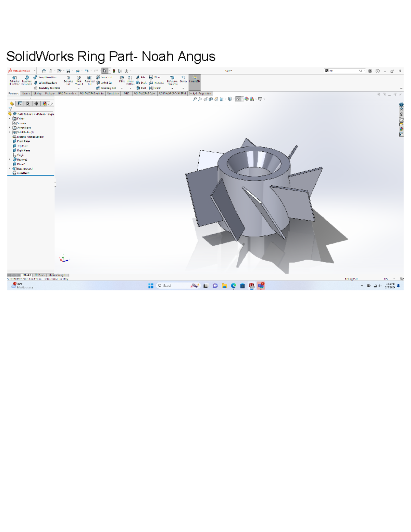Click the Windows Start button
This screenshot has width=411, height=532.
pyautogui.click(x=151, y=286)
